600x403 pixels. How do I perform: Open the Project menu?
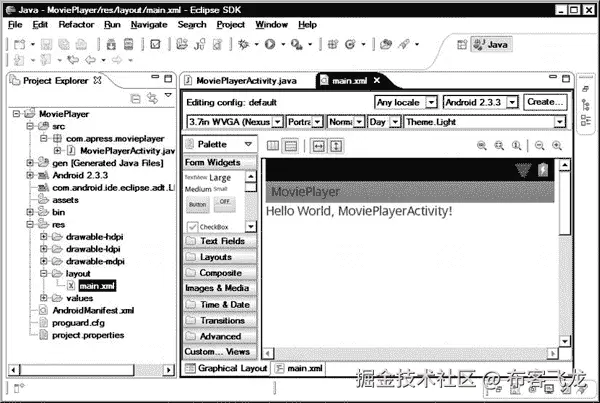click(x=230, y=25)
